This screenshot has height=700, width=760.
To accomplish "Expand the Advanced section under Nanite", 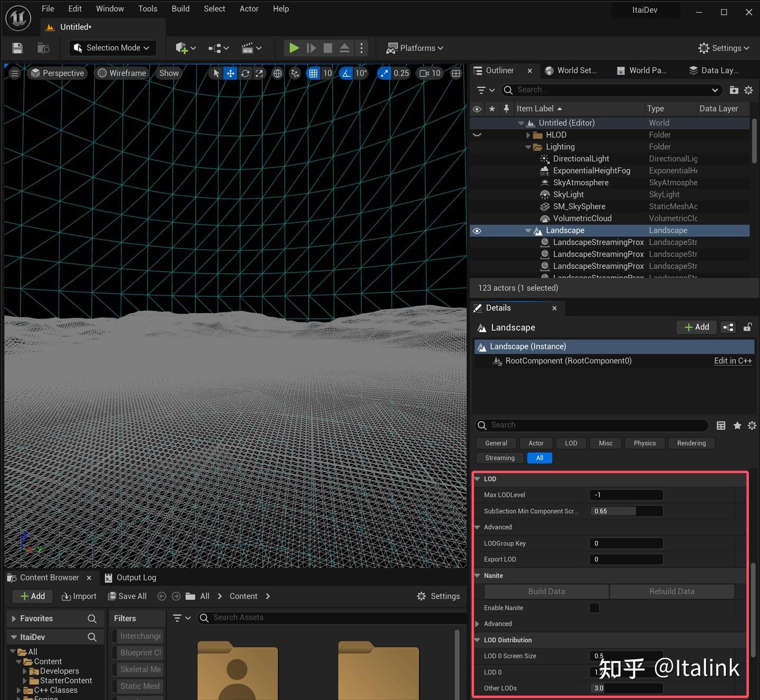I will tap(478, 624).
